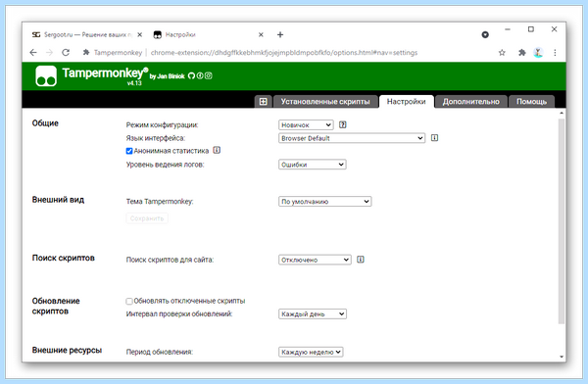
Task: Select the Настройки tab in Tampermonkey
Action: tap(406, 102)
